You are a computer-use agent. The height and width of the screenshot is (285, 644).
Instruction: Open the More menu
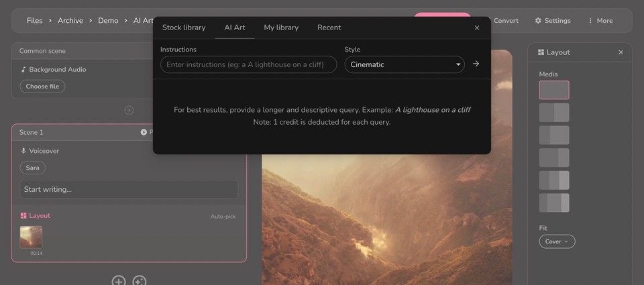pos(600,21)
